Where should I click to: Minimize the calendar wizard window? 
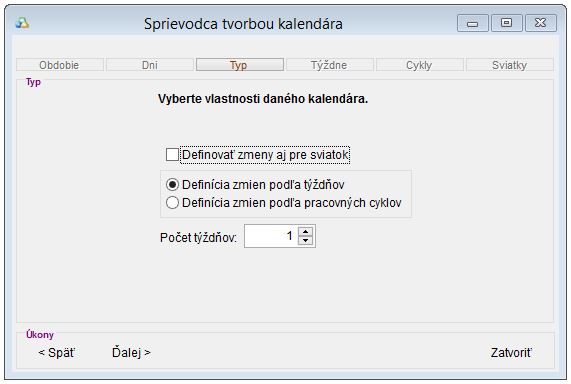coord(473,23)
